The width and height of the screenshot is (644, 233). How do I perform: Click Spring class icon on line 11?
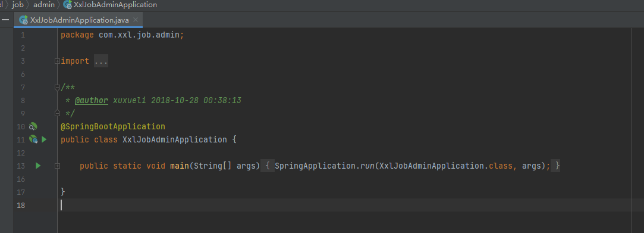[x=34, y=139]
